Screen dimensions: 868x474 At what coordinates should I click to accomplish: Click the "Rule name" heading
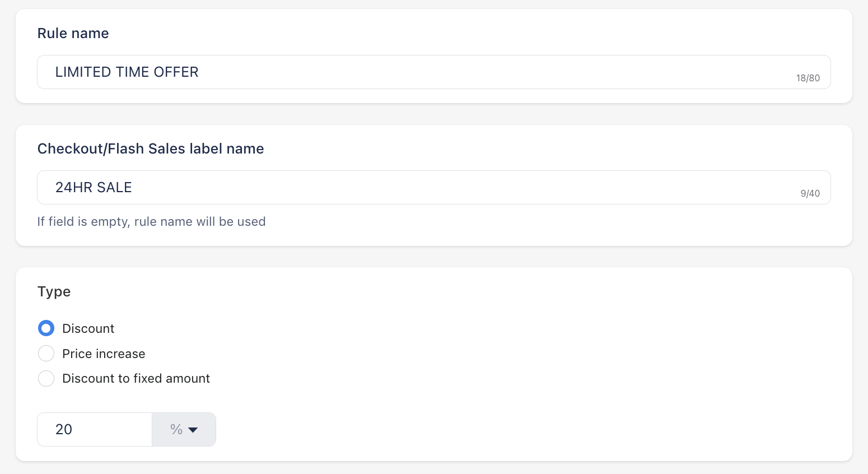[73, 33]
